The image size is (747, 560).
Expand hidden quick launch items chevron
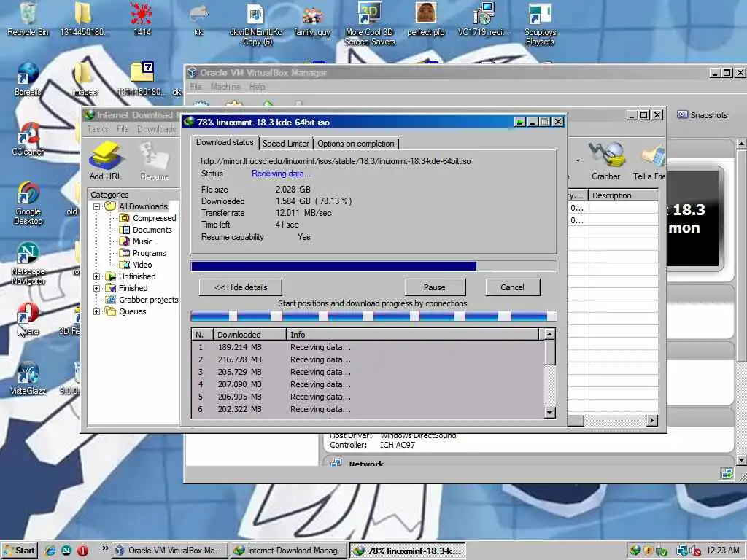[x=105, y=548]
